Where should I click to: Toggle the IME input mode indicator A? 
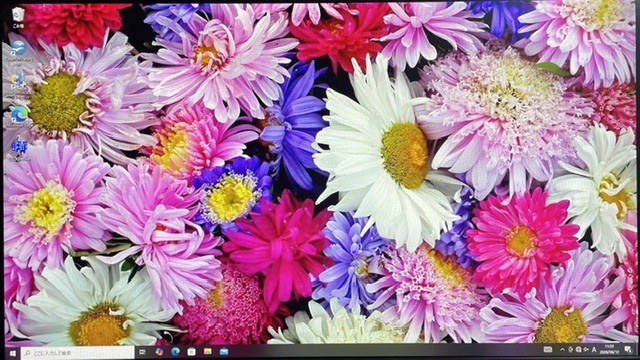594,349
